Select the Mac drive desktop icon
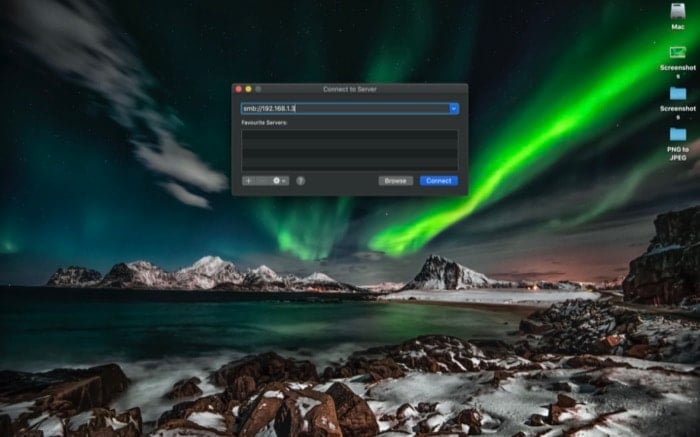Image resolution: width=700 pixels, height=437 pixels. [678, 16]
